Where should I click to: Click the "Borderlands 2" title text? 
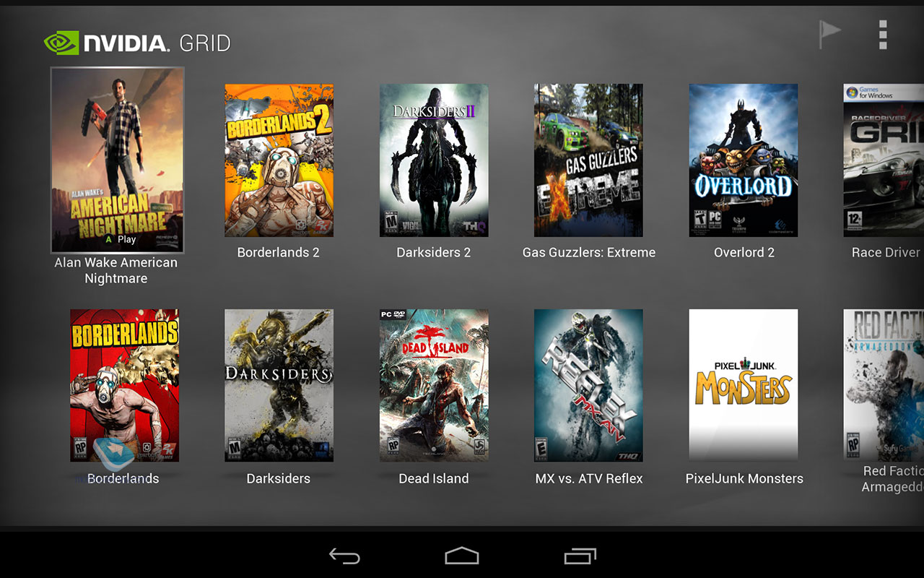pos(279,252)
